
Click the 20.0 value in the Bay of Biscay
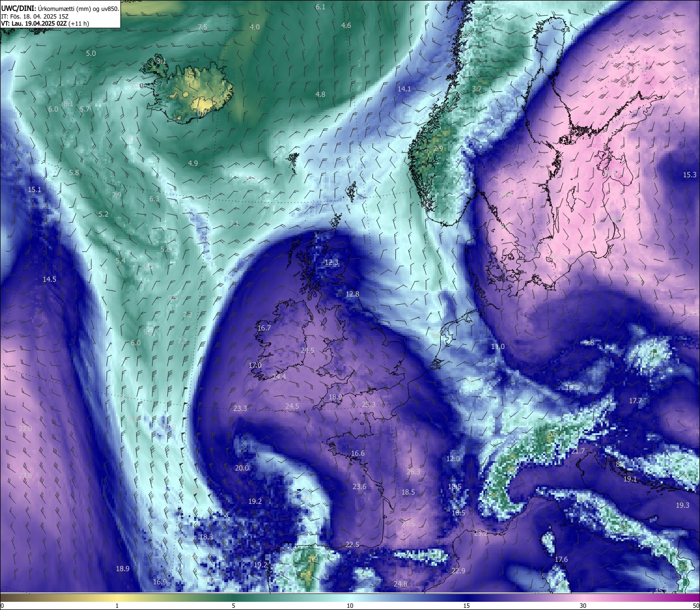point(242,468)
